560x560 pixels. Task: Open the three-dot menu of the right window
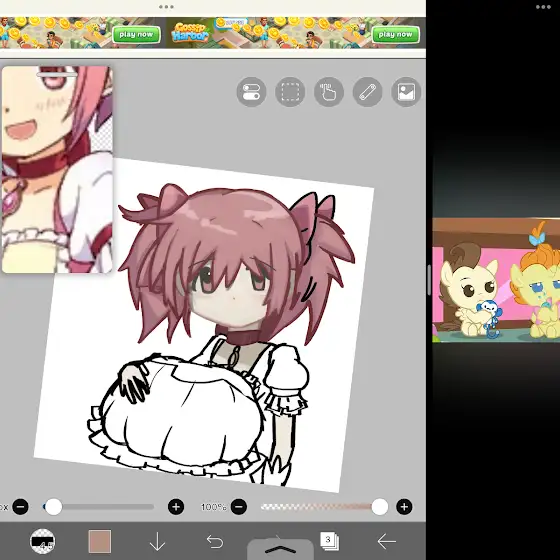pyautogui.click(x=543, y=7)
